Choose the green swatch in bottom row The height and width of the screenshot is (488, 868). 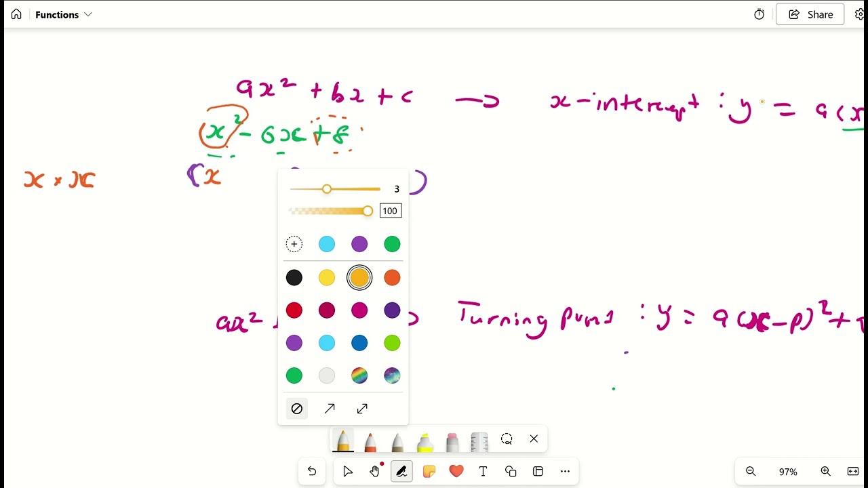tap(294, 375)
